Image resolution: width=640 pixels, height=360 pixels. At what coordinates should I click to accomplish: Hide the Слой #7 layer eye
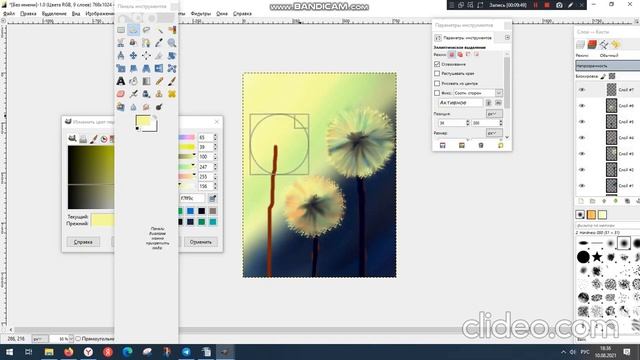click(582, 90)
